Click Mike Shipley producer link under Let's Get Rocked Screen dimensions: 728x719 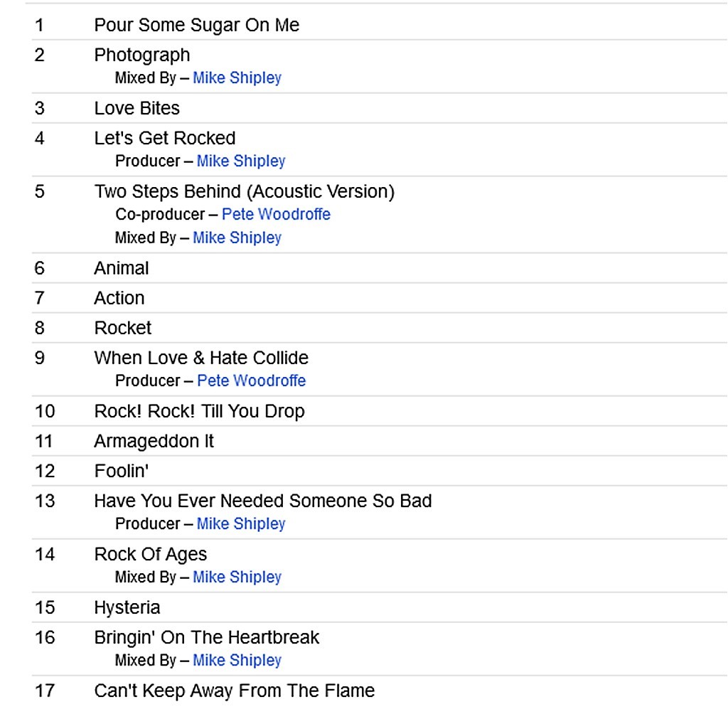point(241,161)
